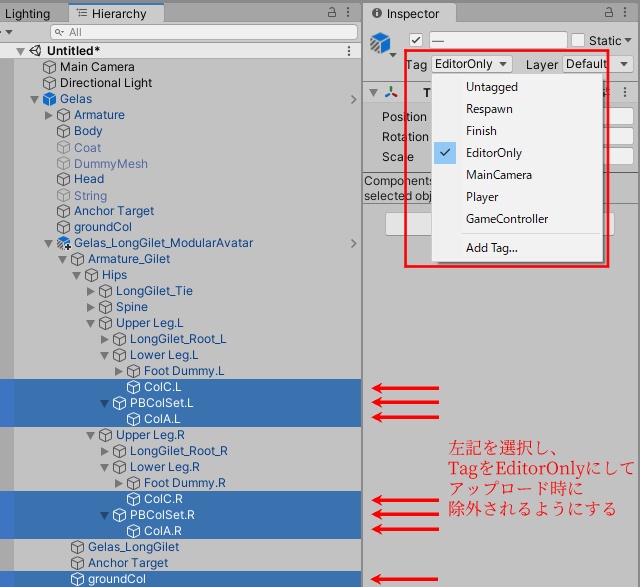Viewport: 640px width, 587px height.
Task: Expand the Armature node under Gelas
Action: tap(49, 115)
